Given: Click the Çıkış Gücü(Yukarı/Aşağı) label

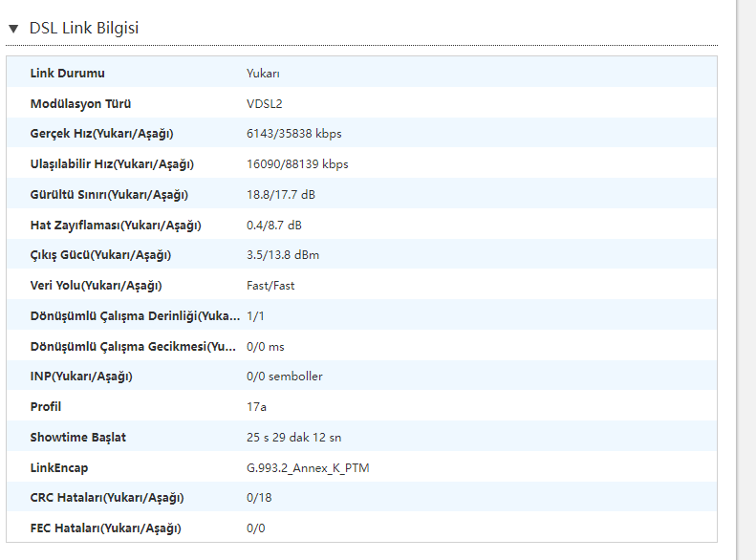Looking at the screenshot, I should [100, 255].
